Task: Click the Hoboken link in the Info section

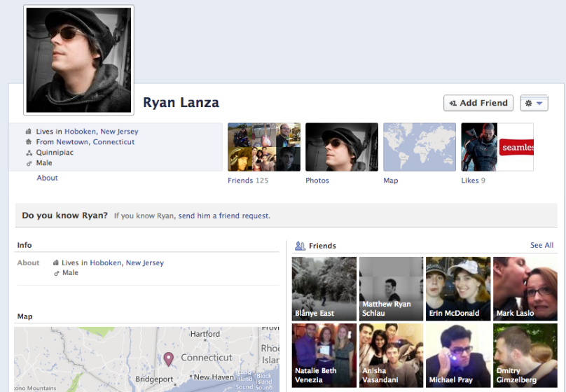Action: point(106,263)
